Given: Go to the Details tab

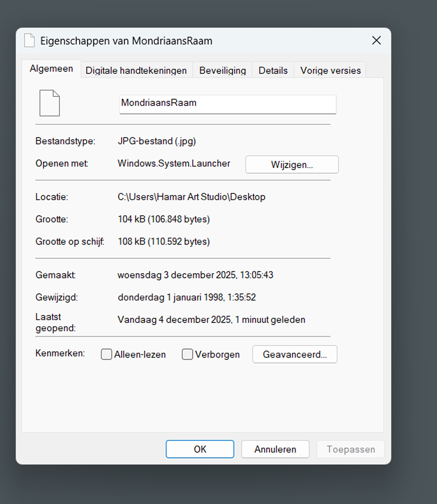Looking at the screenshot, I should coord(273,71).
